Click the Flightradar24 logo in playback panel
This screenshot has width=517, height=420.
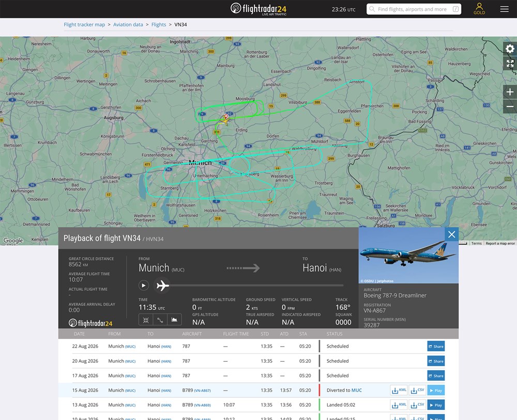[90, 323]
